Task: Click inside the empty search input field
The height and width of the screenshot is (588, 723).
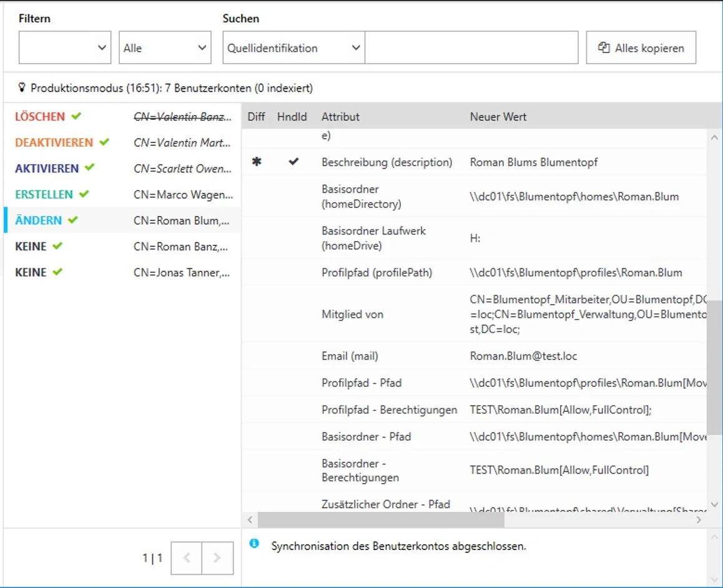Action: point(472,47)
